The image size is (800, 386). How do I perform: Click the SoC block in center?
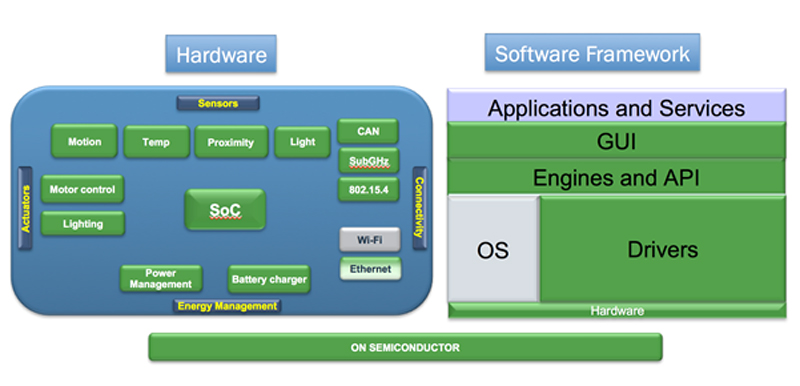(225, 210)
